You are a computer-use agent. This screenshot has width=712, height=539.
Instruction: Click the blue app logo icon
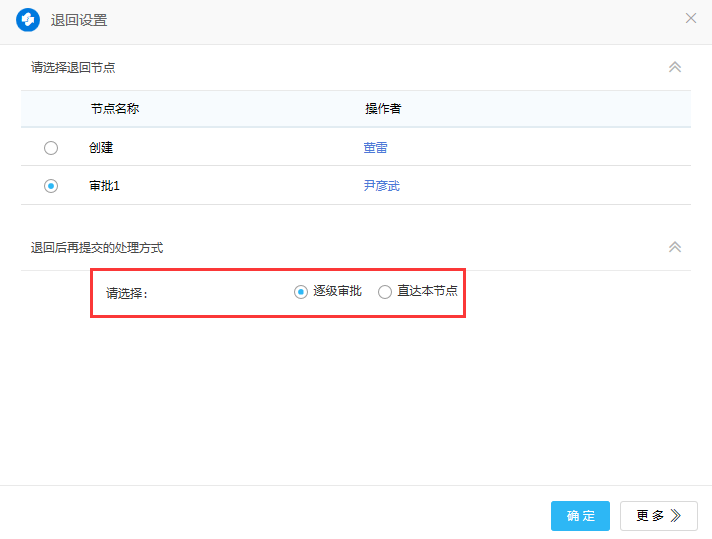(x=28, y=19)
